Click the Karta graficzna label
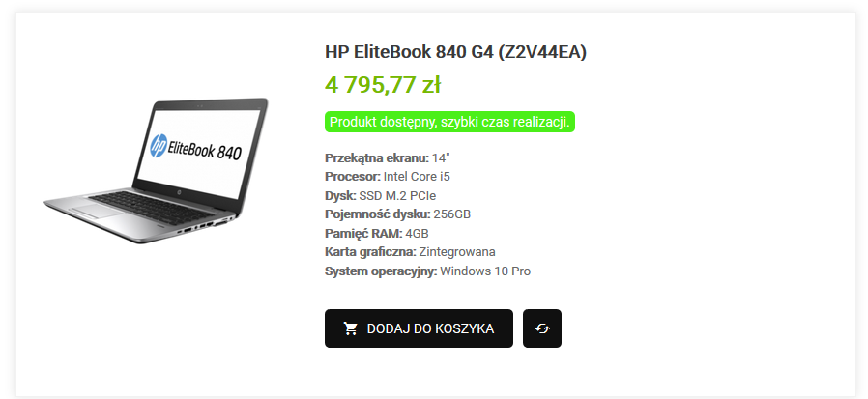Screen dimensions: 868x399 point(370,252)
